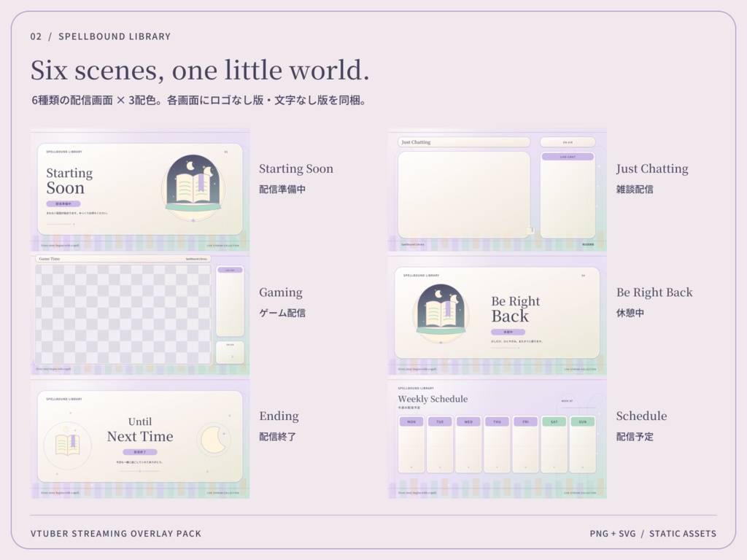The height and width of the screenshot is (560, 747).
Task: Click the ON AIR badge in Just Chatting
Action: point(568,142)
